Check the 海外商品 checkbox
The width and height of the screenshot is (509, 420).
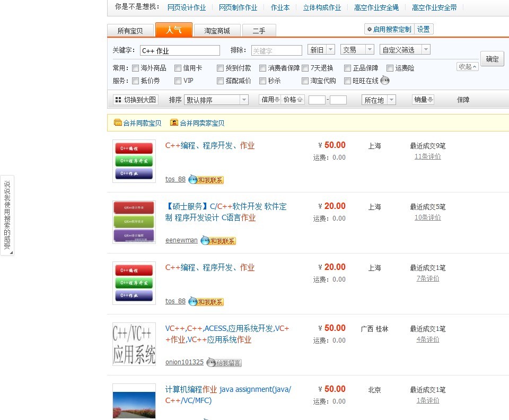(x=135, y=68)
